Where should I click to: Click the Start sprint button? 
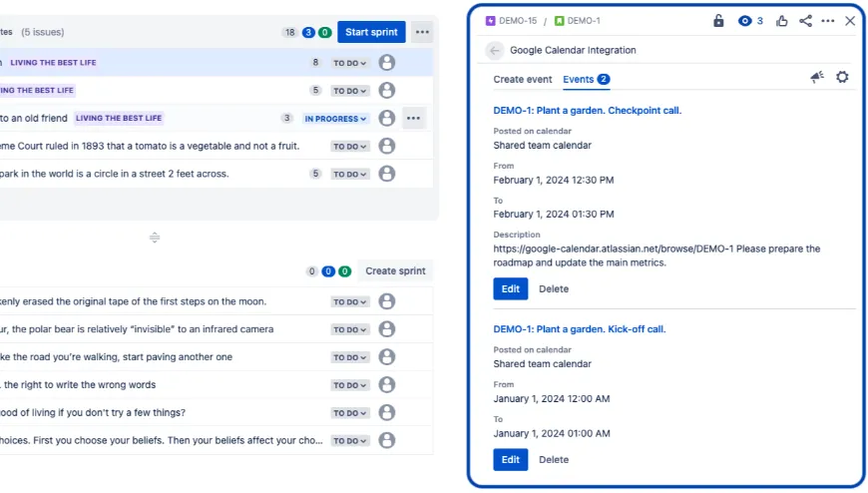(371, 32)
